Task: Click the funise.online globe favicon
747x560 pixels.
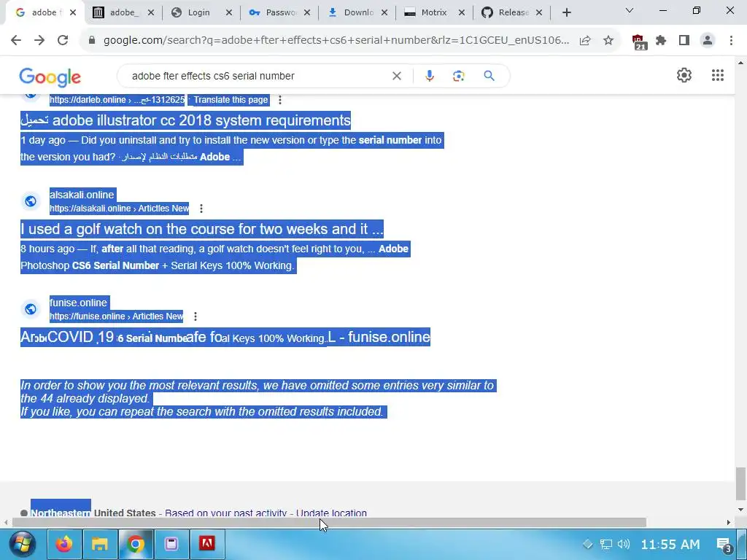Action: (31, 309)
